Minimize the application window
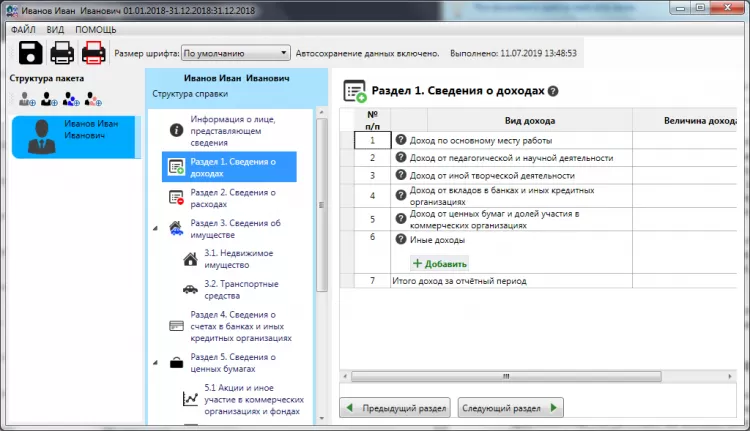Viewport: 750px width, 431px height. coord(680,8)
